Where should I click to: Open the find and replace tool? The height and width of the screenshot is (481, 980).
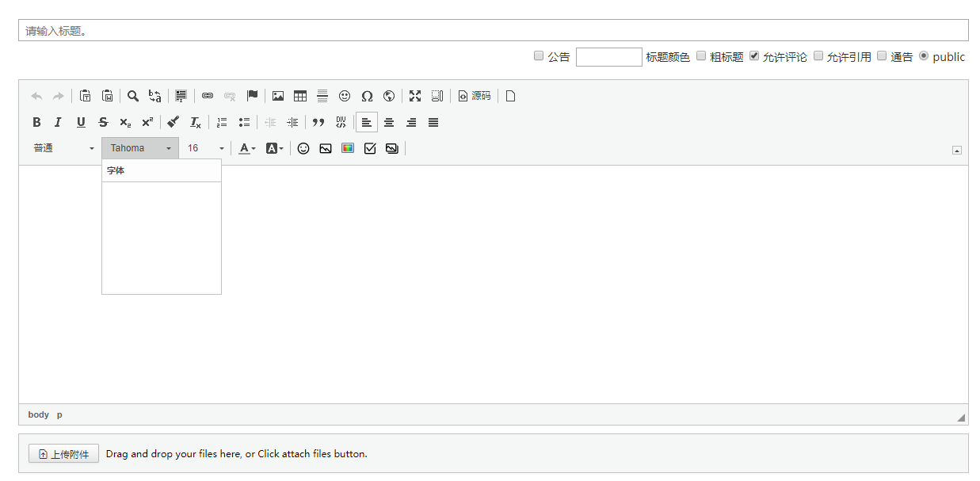154,96
